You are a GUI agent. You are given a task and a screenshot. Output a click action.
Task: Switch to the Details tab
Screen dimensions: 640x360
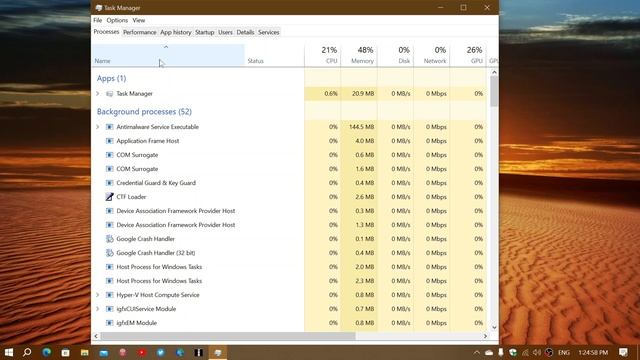(245, 32)
